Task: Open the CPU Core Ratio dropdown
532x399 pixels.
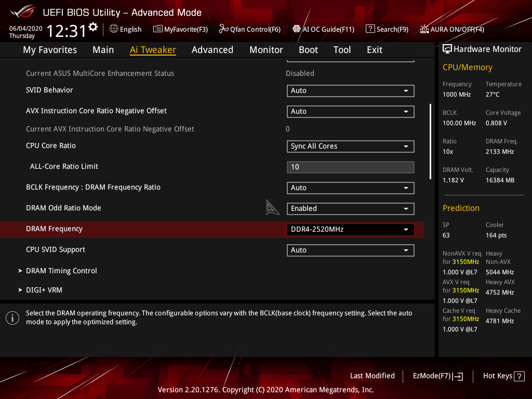Action: coord(350,146)
